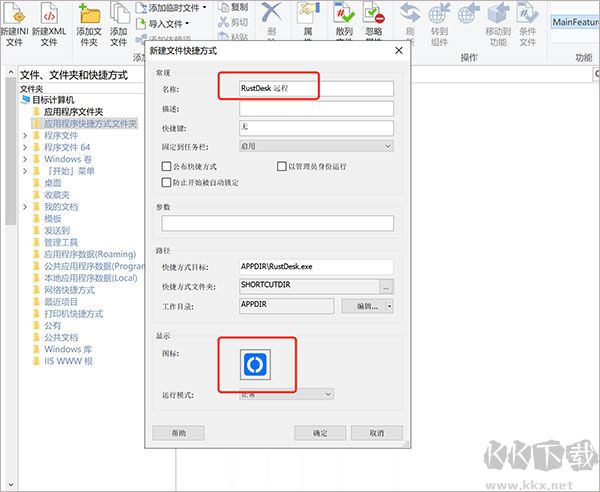Image resolution: width=600 pixels, height=492 pixels.
Task: Expand the 程序文件 tree folder
Action: 25,135
